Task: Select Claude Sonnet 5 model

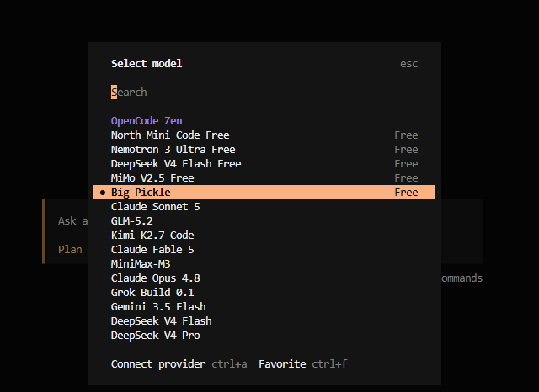Action: point(264,207)
